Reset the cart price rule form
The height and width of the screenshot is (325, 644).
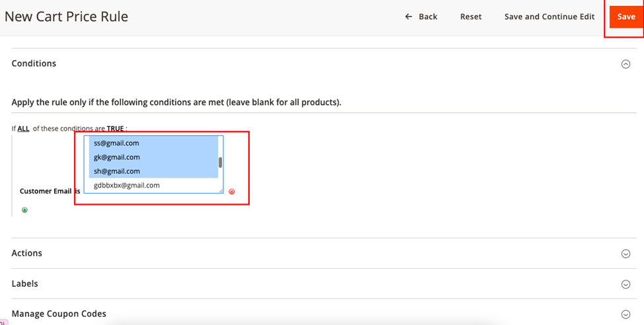point(471,17)
